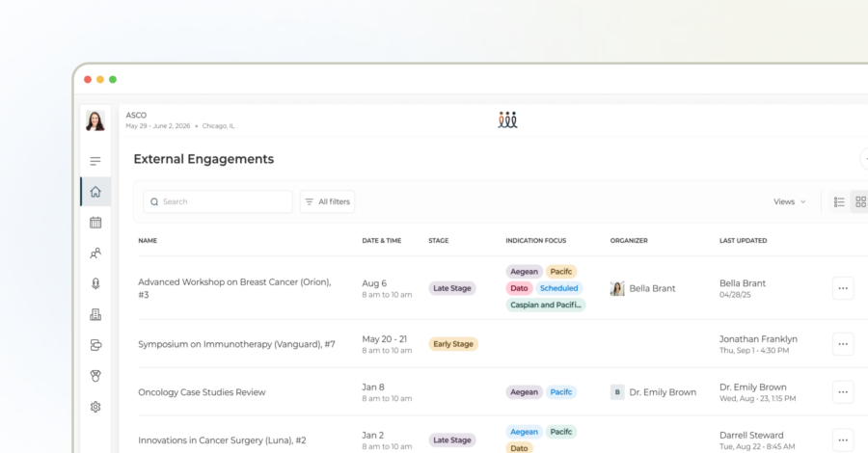Click Late Stage badge in Advanced Workshop row
The image size is (868, 453).
pos(451,288)
